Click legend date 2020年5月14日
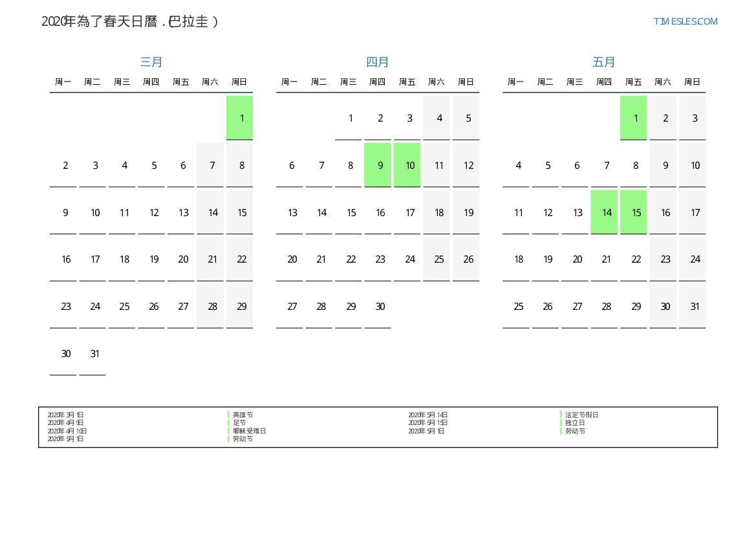The width and height of the screenshot is (756, 535). (x=428, y=415)
